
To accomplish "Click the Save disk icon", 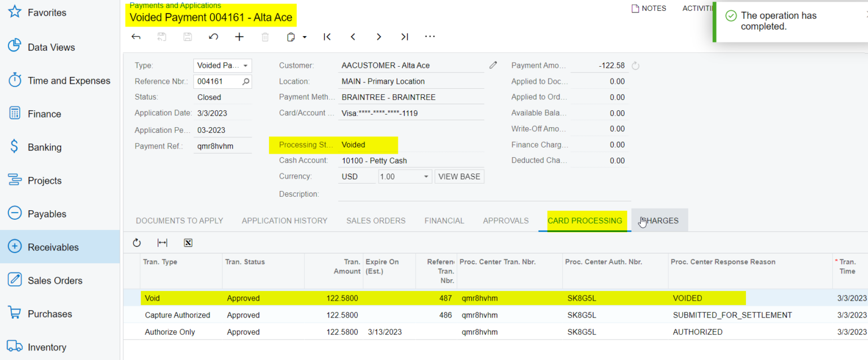I will point(188,37).
